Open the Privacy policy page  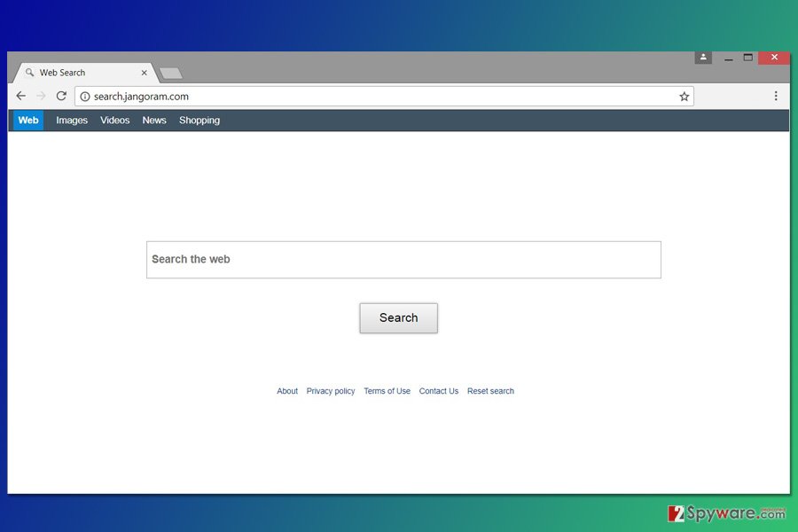pos(330,391)
